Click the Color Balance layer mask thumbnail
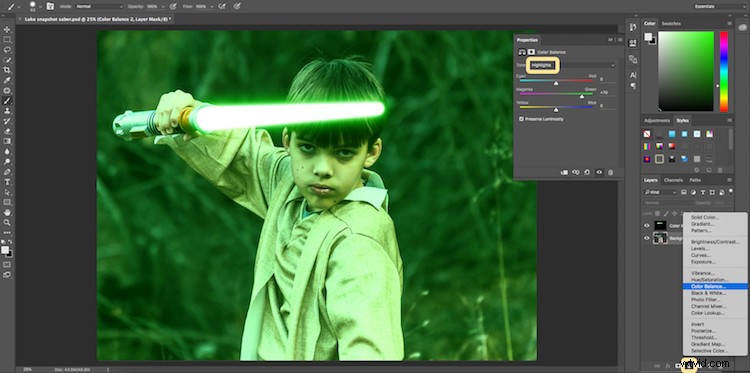Viewport: 750px width, 373px height. [661, 225]
